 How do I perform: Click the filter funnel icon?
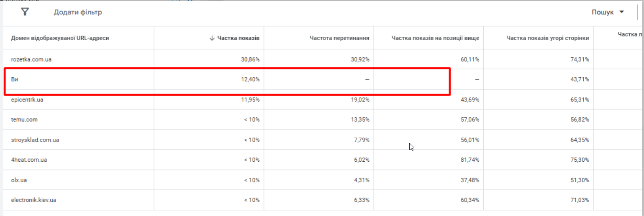coord(25,12)
